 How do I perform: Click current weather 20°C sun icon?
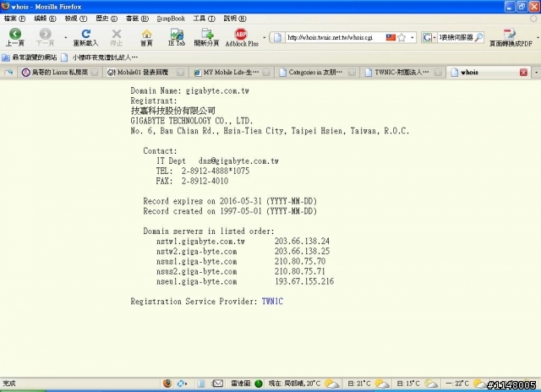point(331,384)
